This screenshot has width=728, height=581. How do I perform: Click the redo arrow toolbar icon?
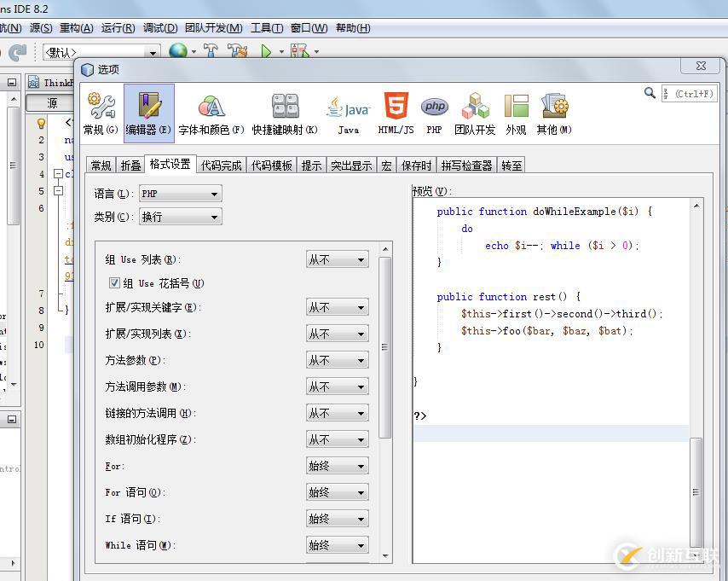pyautogui.click(x=18, y=53)
